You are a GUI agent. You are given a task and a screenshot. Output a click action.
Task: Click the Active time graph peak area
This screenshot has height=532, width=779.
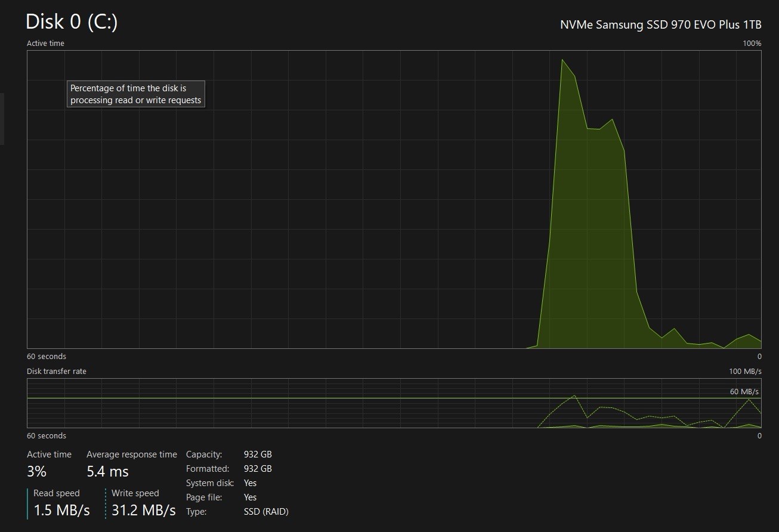click(x=562, y=60)
